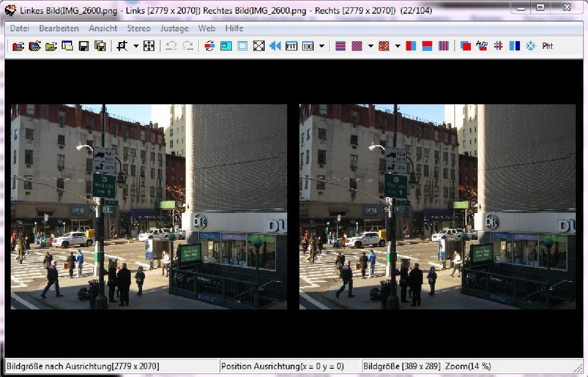Click the red grid alignment icon
Viewport: 588px width, 377px height.
click(498, 46)
